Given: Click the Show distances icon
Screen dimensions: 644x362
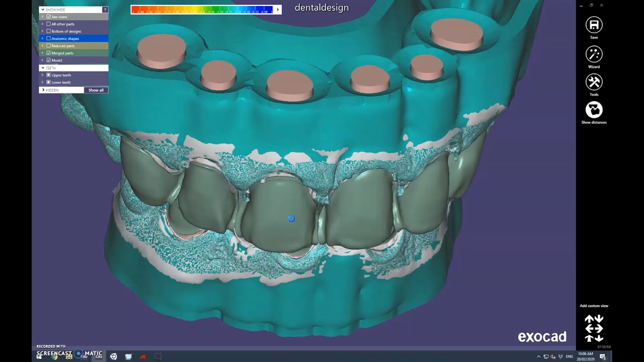Looking at the screenshot, I should [594, 110].
